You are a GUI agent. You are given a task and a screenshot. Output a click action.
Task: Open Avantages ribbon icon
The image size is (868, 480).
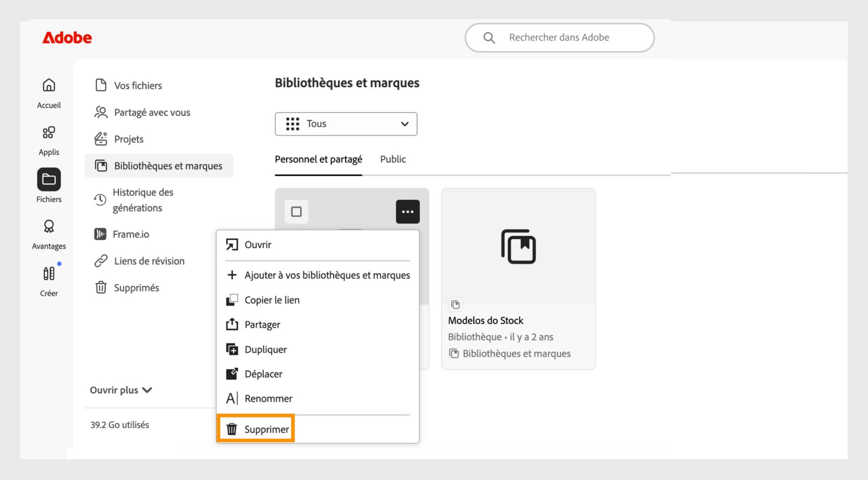coord(49,226)
